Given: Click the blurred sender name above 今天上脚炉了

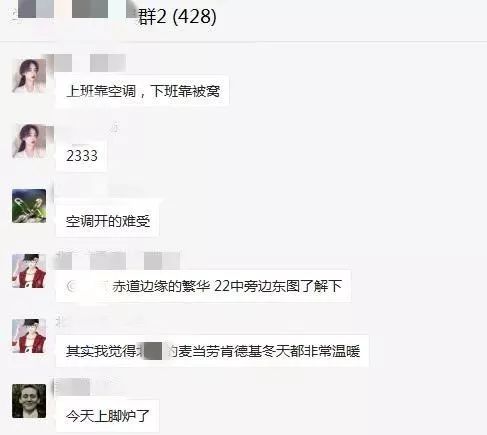Looking at the screenshot, I should click(72, 387).
